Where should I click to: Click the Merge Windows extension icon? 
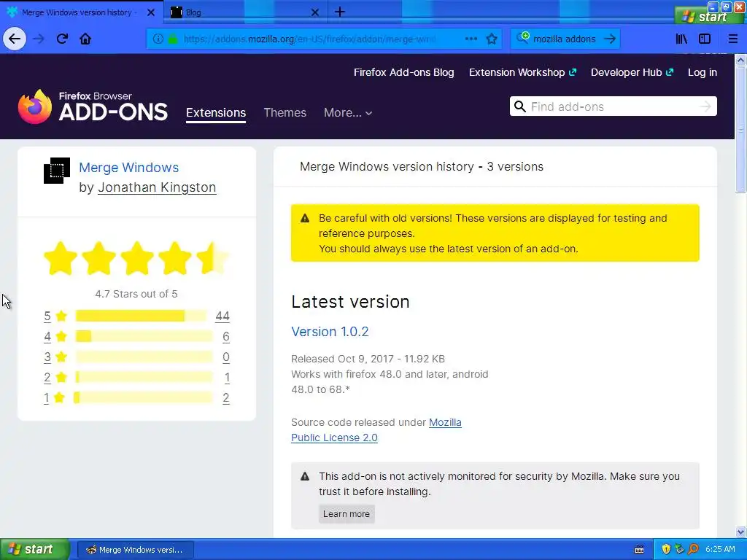point(57,171)
